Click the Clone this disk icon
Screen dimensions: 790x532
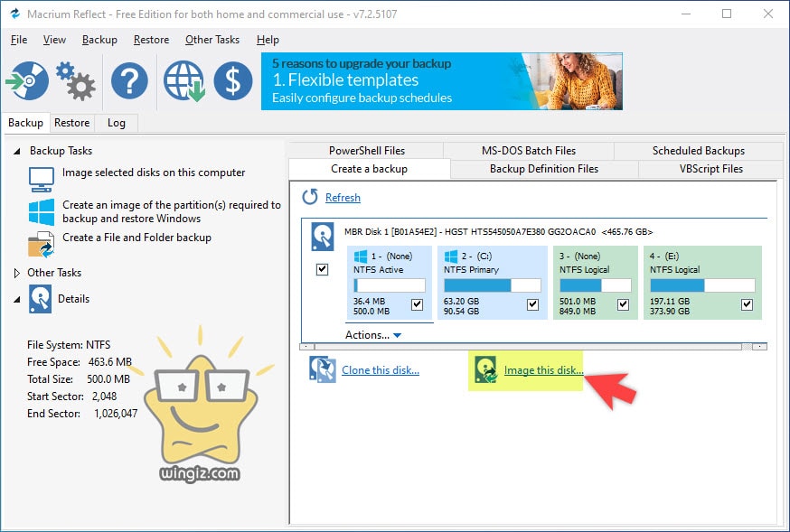323,370
